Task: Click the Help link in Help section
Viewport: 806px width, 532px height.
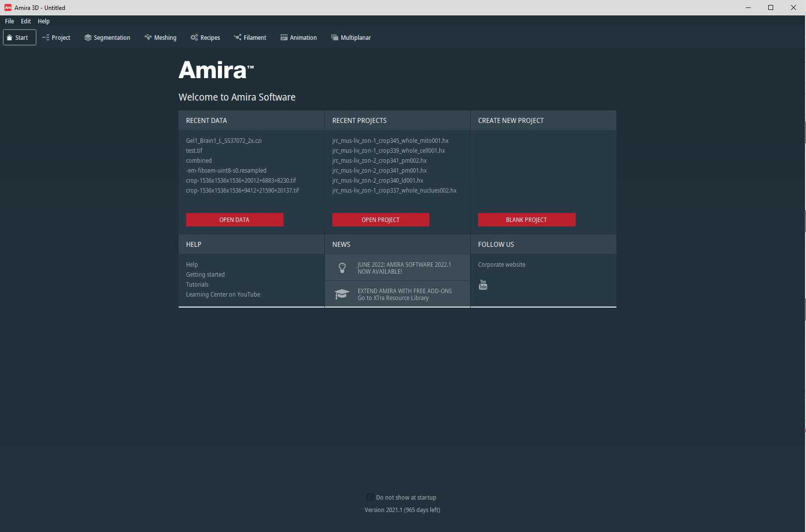Action: tap(192, 264)
